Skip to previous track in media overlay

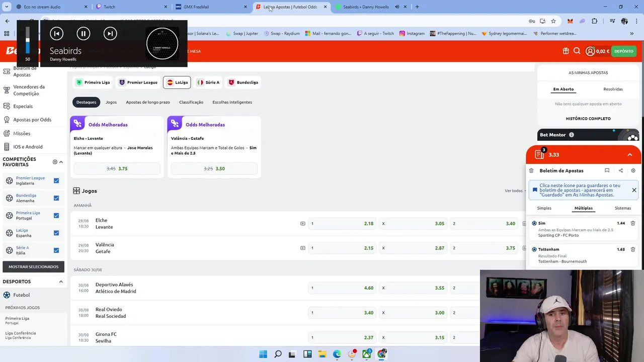click(56, 34)
